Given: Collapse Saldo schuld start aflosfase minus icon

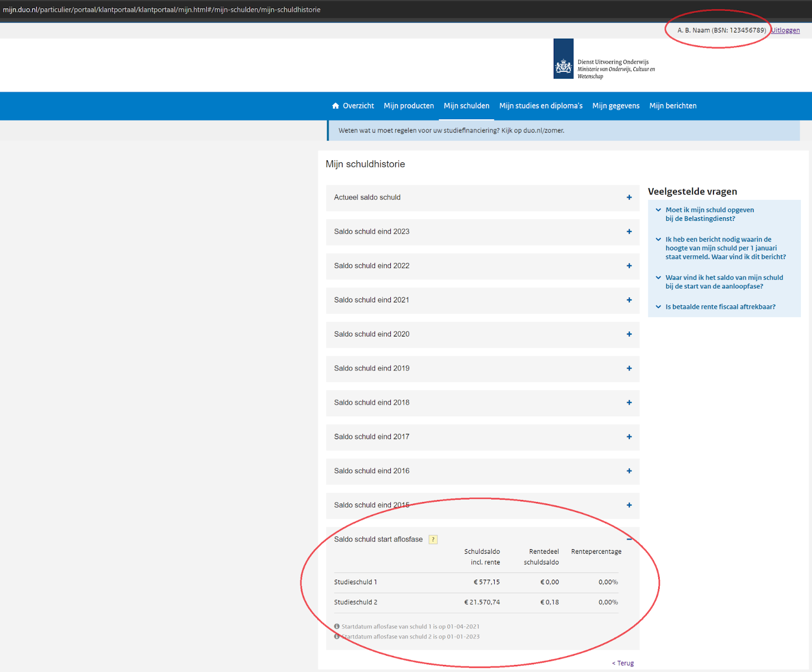Looking at the screenshot, I should [629, 539].
